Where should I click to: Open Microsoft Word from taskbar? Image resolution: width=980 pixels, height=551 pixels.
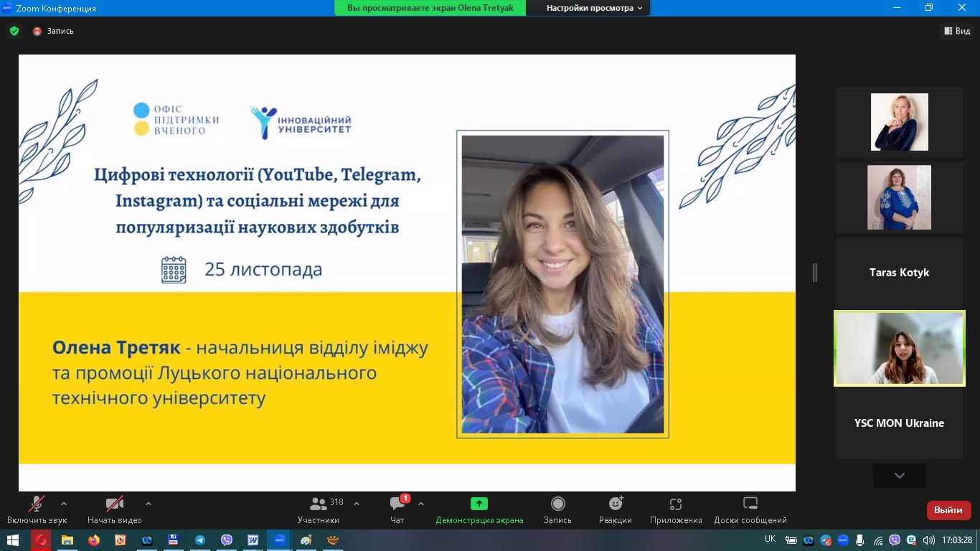253,540
